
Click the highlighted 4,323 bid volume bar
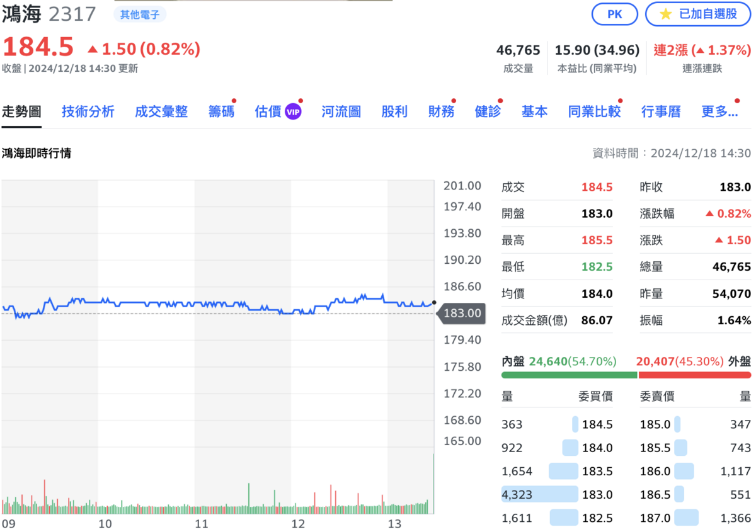(x=540, y=494)
